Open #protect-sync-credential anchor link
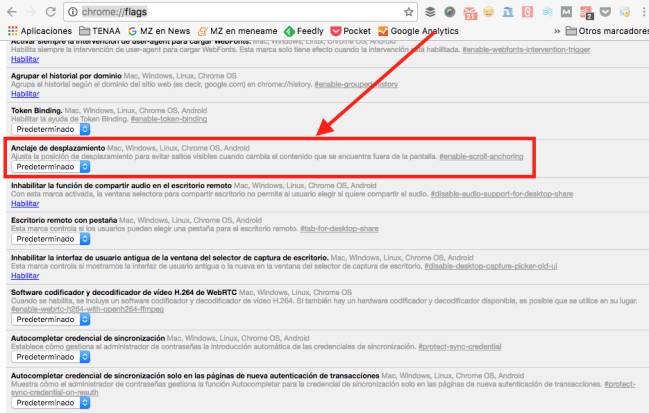Viewport: 649px width, 413px height. tap(460, 347)
